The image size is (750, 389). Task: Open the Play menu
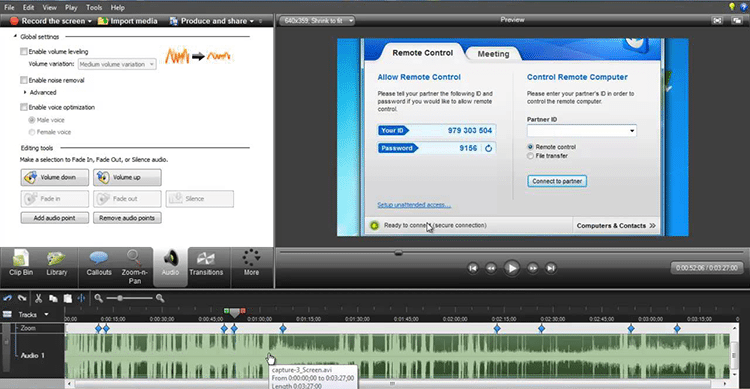coord(71,7)
